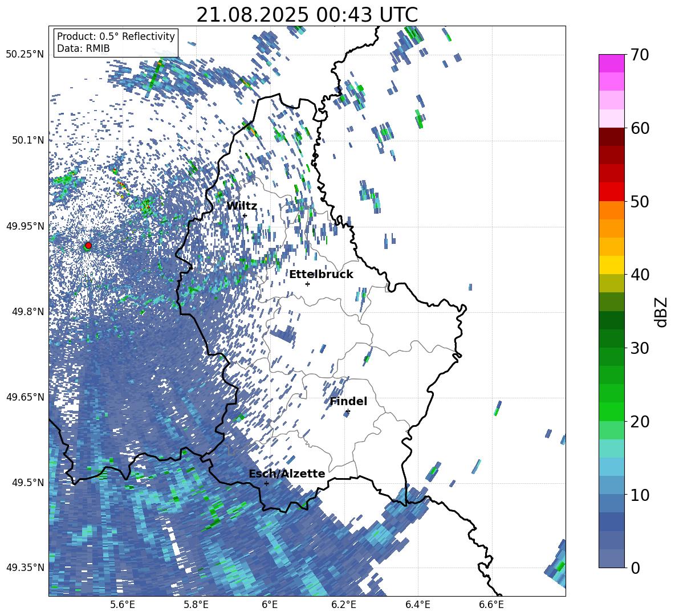Click the 49.5°N latitude tick label
The height and width of the screenshot is (616, 675).
pos(29,483)
